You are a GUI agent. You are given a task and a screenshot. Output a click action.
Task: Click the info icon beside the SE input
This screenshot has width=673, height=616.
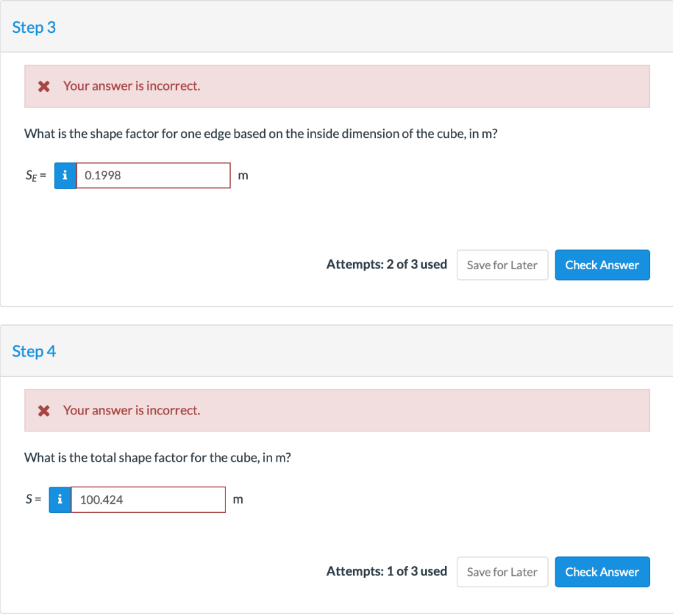point(65,175)
